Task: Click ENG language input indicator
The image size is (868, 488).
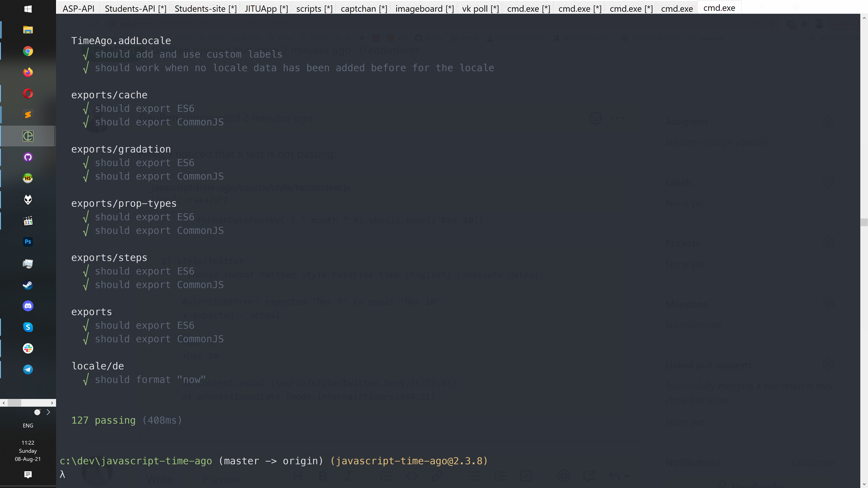Action: [x=28, y=426]
